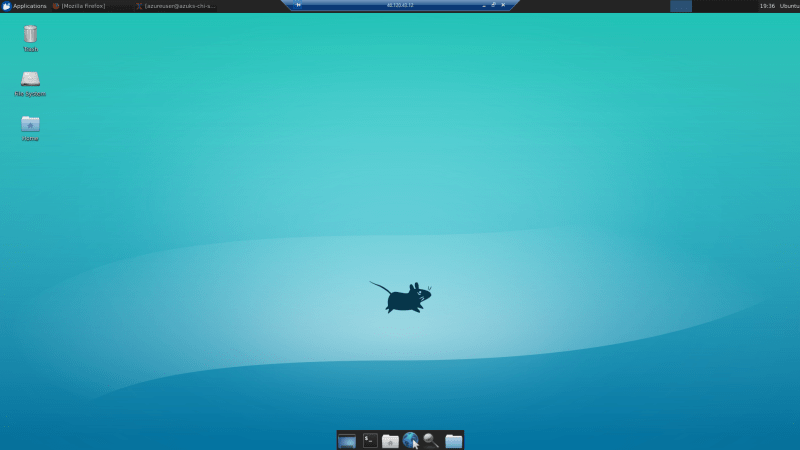
Task: Click the pin icon on remote connection bar
Action: tap(298, 5)
